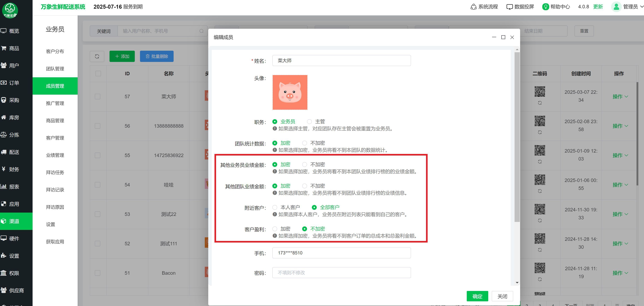Screen dimensions: 644x306
Task: Select 不加密 for 团队统计数据
Action: tap(304, 143)
